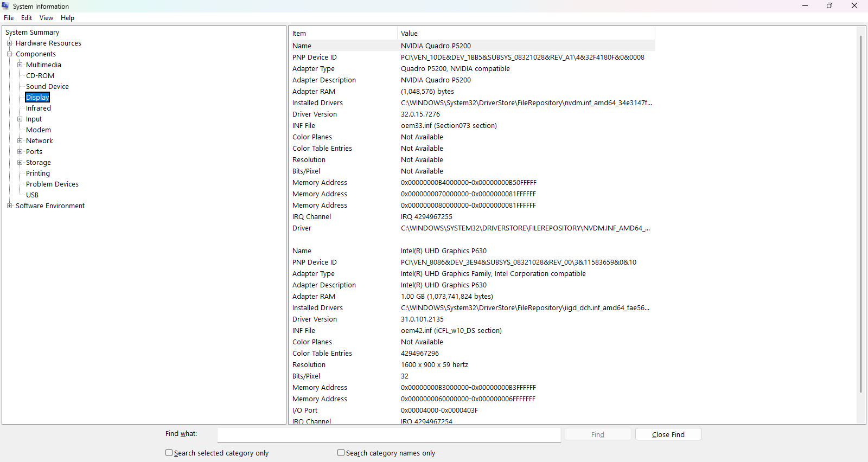The width and height of the screenshot is (868, 462).
Task: Expand the Network node
Action: 20,141
